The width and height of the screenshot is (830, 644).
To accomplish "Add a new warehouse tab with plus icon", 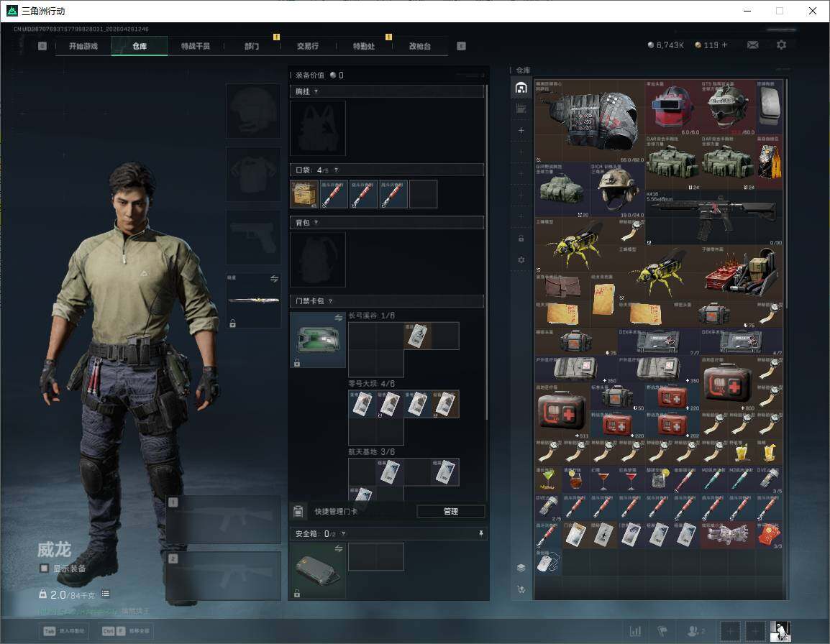I will pyautogui.click(x=521, y=130).
